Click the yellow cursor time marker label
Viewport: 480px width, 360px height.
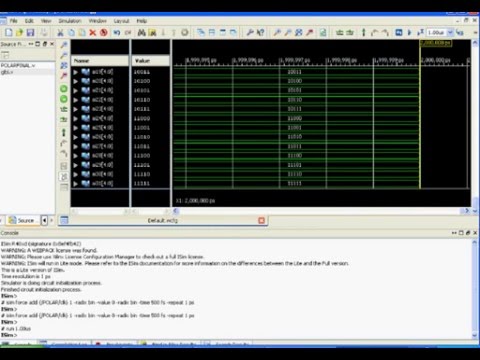[436, 43]
